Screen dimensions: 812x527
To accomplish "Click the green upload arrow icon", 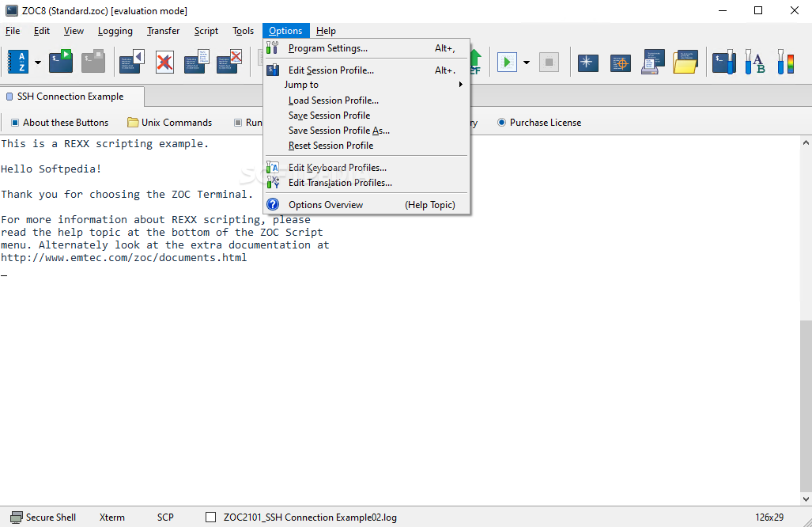I will pyautogui.click(x=476, y=62).
